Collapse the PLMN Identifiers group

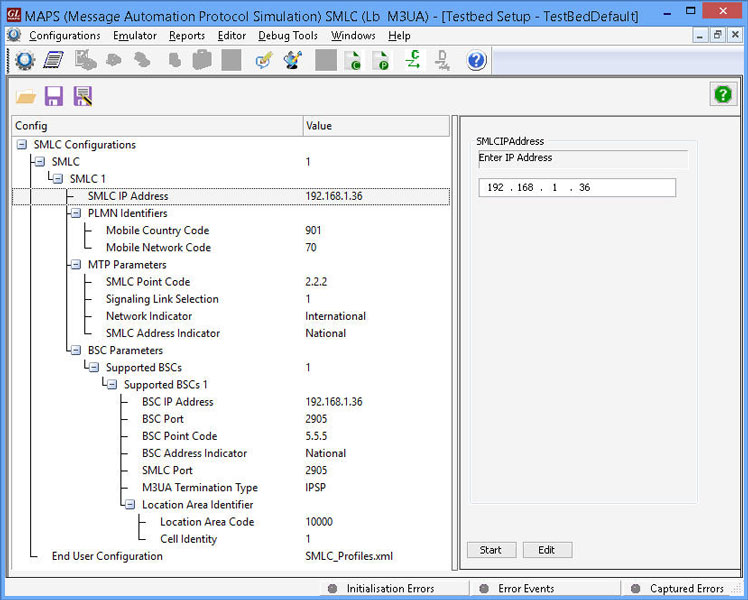[76, 213]
